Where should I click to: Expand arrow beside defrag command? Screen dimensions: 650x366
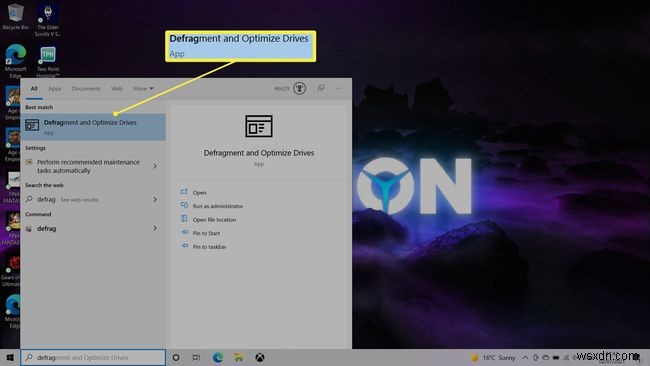pos(155,228)
